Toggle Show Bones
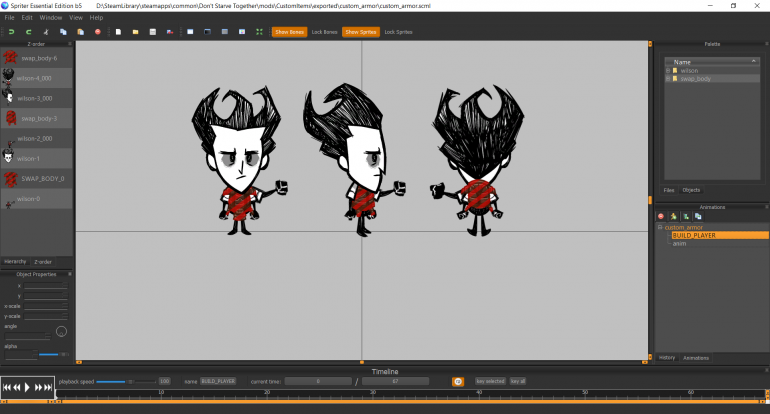 tap(289, 32)
